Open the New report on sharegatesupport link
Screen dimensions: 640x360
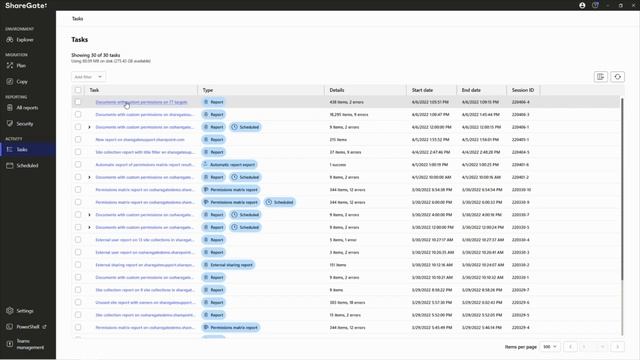[x=140, y=140]
